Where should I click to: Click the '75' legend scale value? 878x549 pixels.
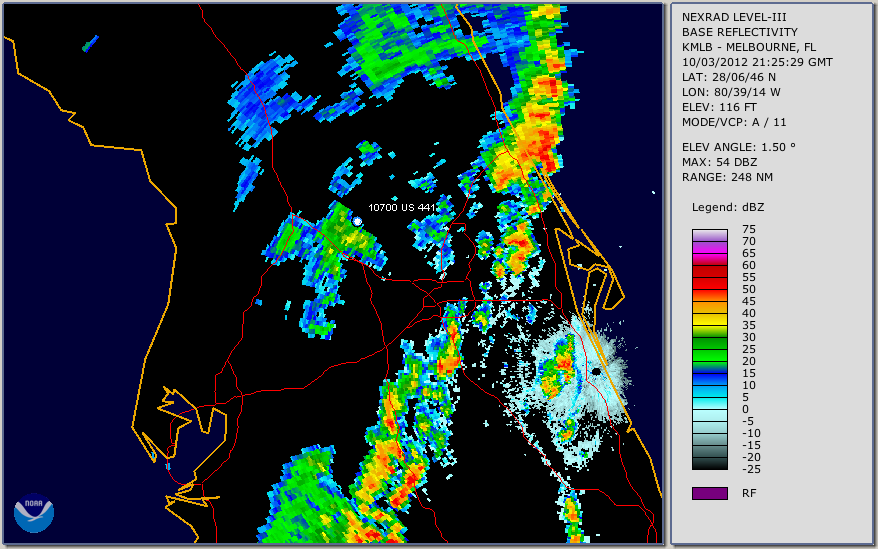tap(749, 229)
